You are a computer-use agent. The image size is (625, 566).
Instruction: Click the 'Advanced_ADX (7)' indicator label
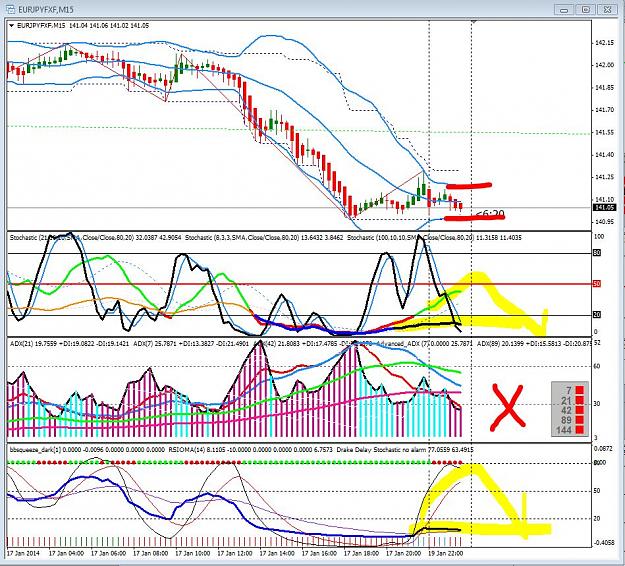405,343
